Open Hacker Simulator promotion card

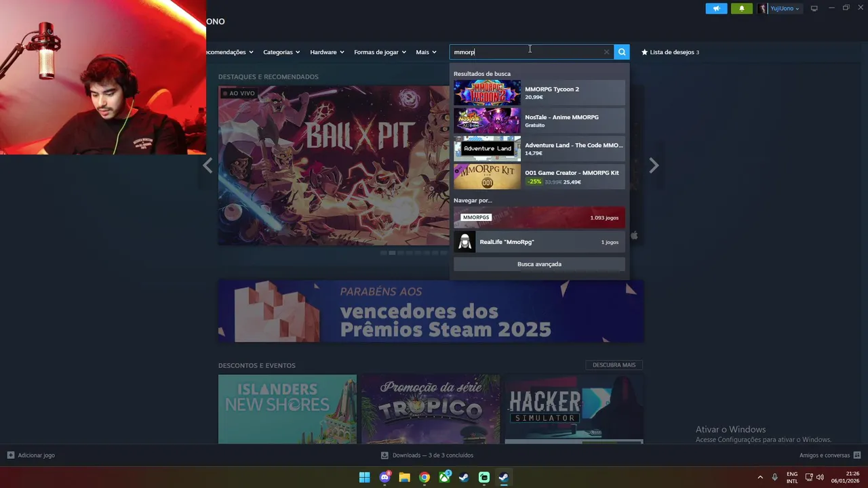point(574,409)
